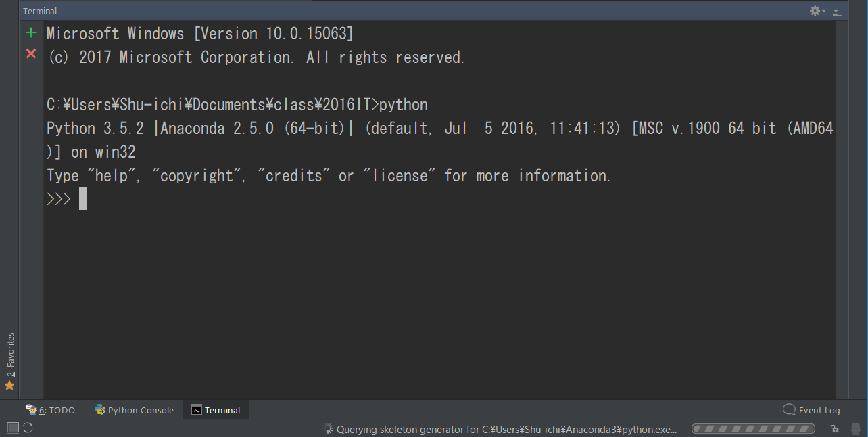Click the spinner beside the corner square icon

28,428
